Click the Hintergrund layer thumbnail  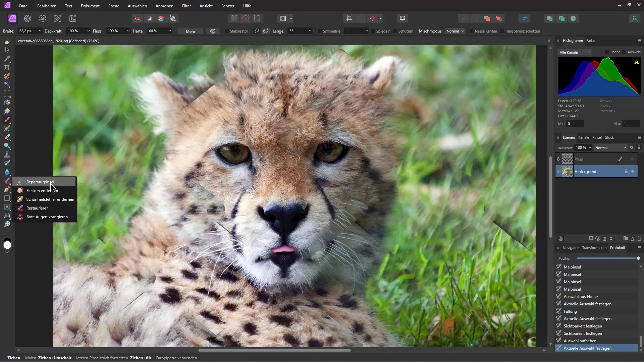[x=567, y=172]
